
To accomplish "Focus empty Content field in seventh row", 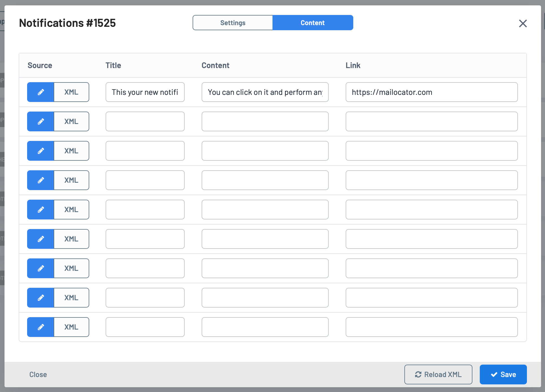I will click(x=265, y=268).
